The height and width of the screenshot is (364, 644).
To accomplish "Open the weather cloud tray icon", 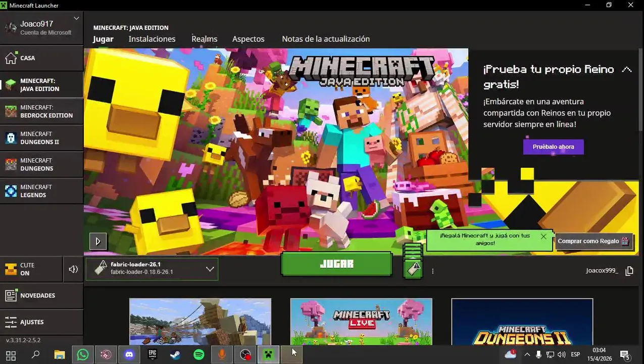I will click(511, 354).
